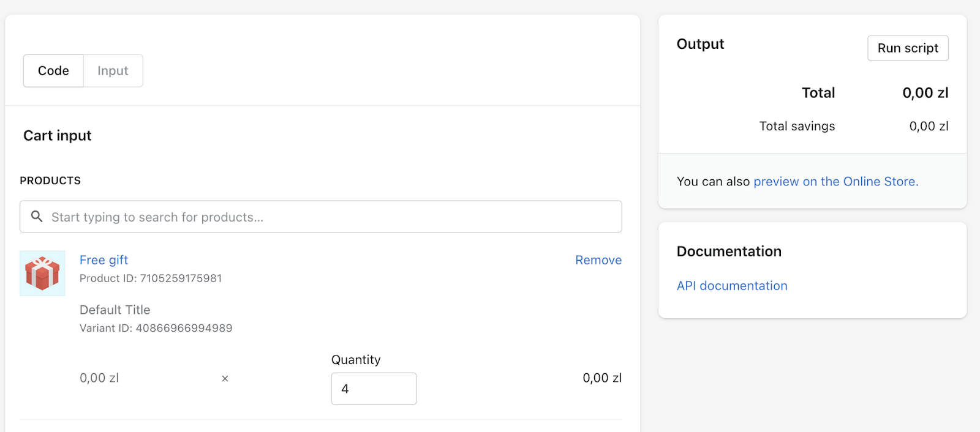Open the Input tab
The width and height of the screenshot is (980, 432).
113,71
